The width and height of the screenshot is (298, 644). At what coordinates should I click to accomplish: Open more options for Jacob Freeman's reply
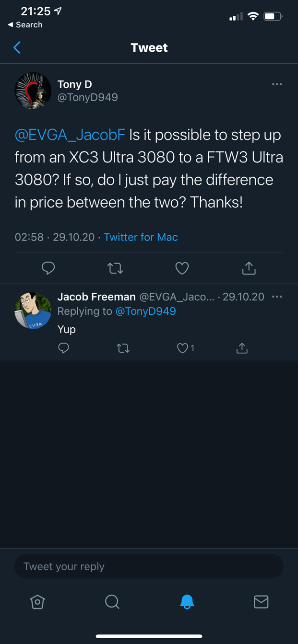coord(277,297)
